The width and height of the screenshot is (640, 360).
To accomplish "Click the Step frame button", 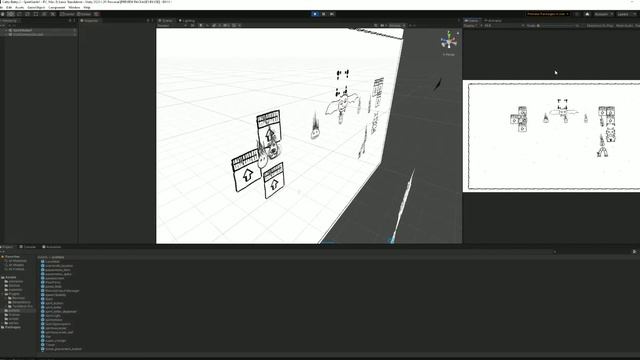I will click(332, 14).
